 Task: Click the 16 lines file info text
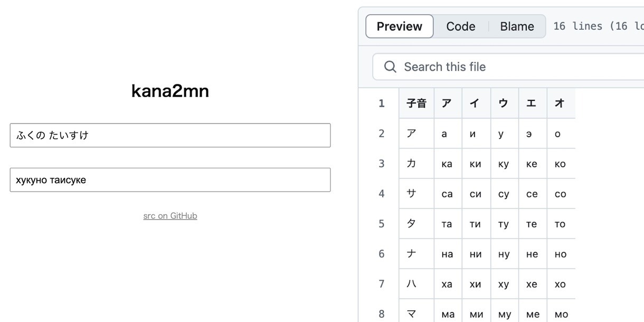(x=599, y=26)
